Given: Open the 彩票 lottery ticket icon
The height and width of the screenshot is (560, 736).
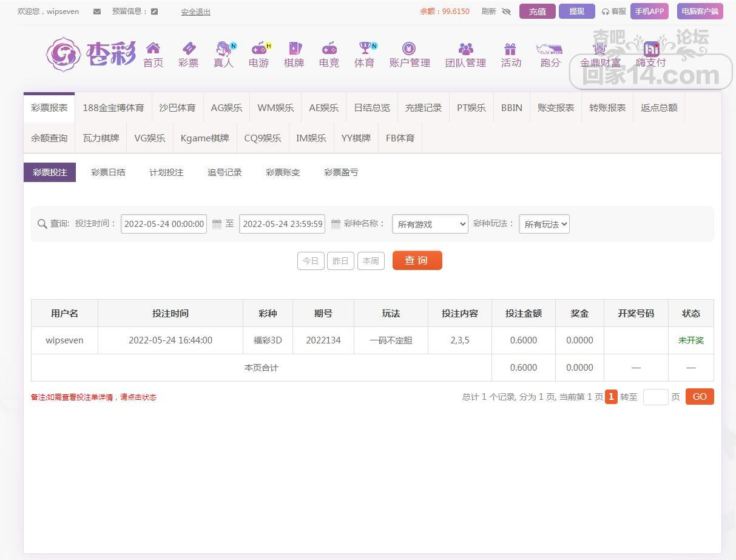Looking at the screenshot, I should (x=189, y=48).
